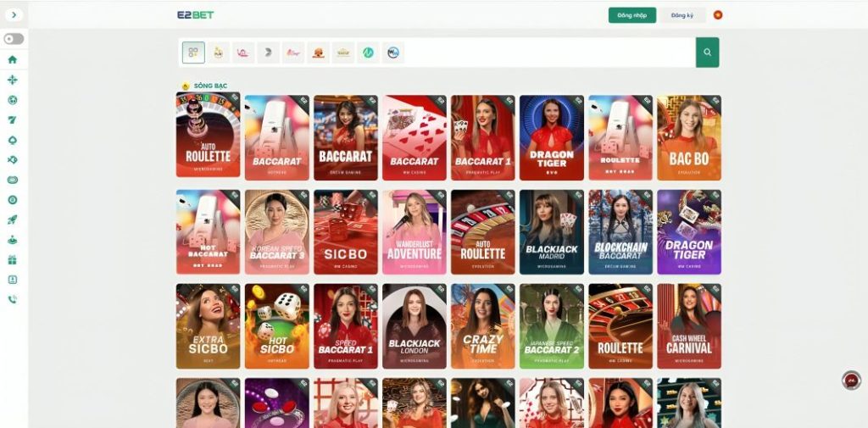Open the Extra Sicbo game card
Viewport: 868px width, 428px height.
tap(209, 326)
